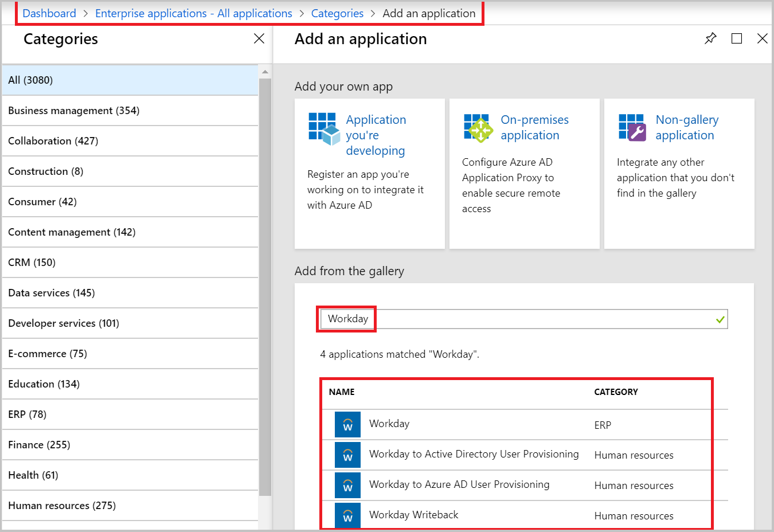Choose Content management (142) category

click(x=130, y=232)
